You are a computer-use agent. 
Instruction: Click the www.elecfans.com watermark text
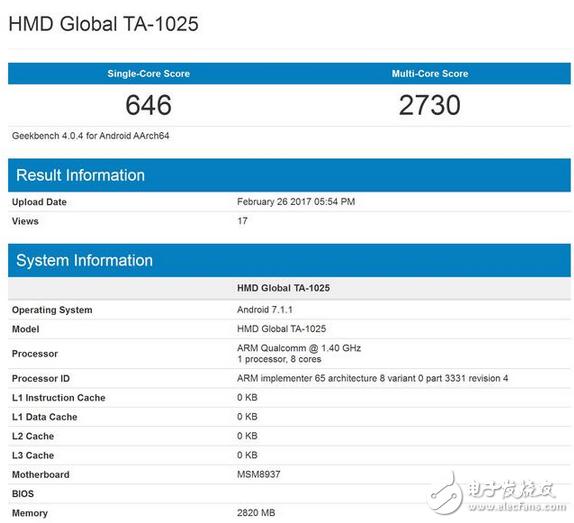click(x=517, y=507)
